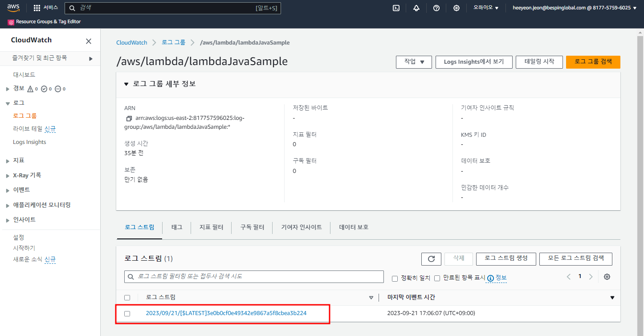Image resolution: width=644 pixels, height=336 pixels.
Task: Open the 2023/09/21/[$LATEST] log stream link
Action: (226, 313)
